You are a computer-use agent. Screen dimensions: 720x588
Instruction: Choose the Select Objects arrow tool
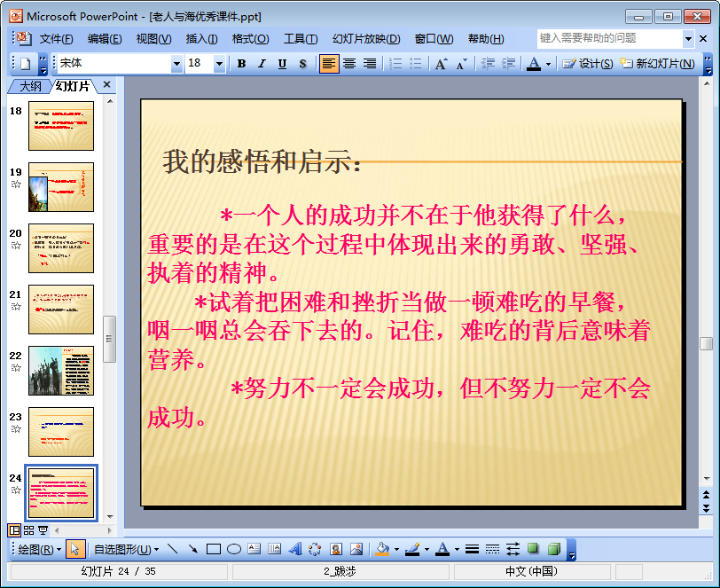point(75,549)
